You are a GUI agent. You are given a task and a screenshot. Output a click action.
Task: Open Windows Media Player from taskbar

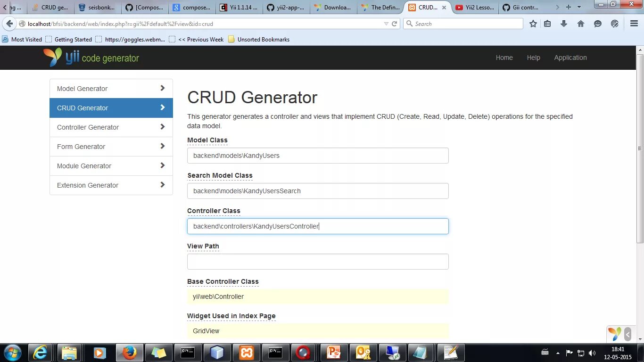[99, 353]
